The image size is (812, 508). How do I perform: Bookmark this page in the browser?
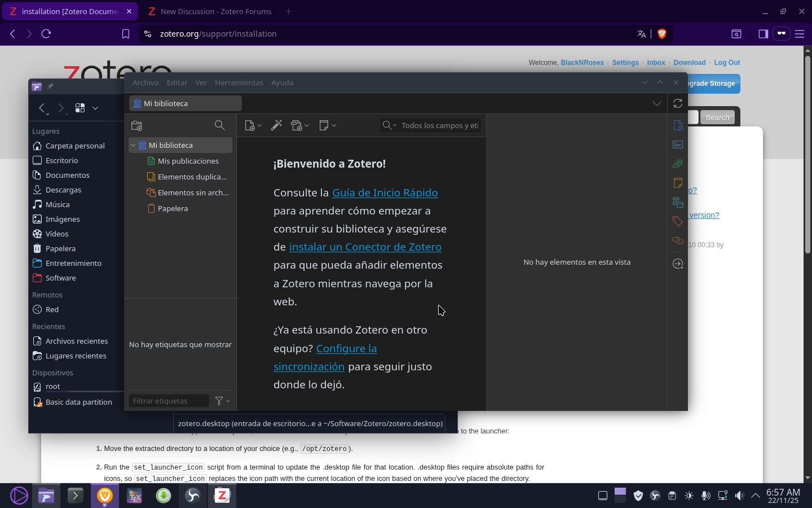(126, 34)
